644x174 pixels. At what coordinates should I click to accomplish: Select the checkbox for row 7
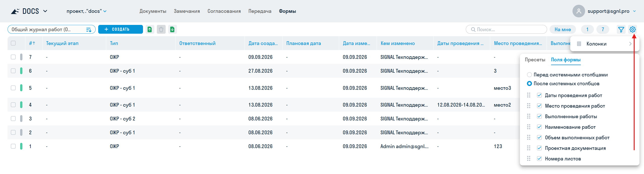click(x=13, y=57)
